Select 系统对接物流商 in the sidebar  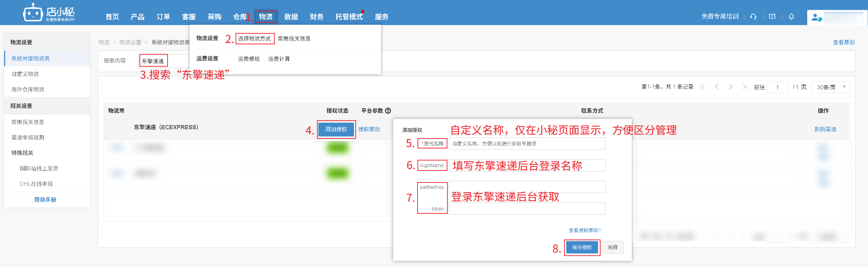point(47,58)
